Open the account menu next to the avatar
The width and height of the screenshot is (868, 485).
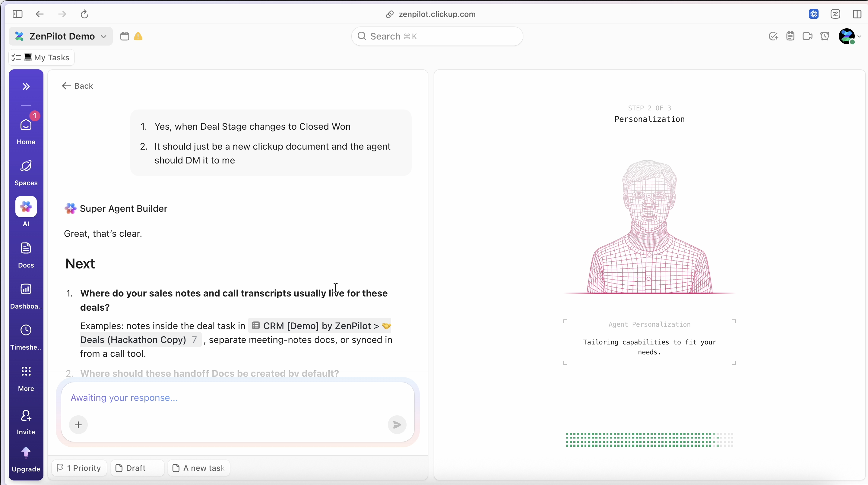[x=860, y=36]
